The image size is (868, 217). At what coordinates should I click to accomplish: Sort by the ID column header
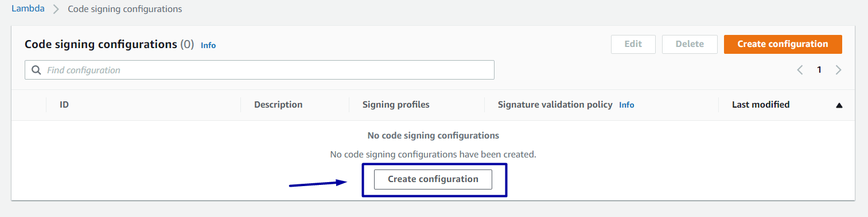(64, 105)
